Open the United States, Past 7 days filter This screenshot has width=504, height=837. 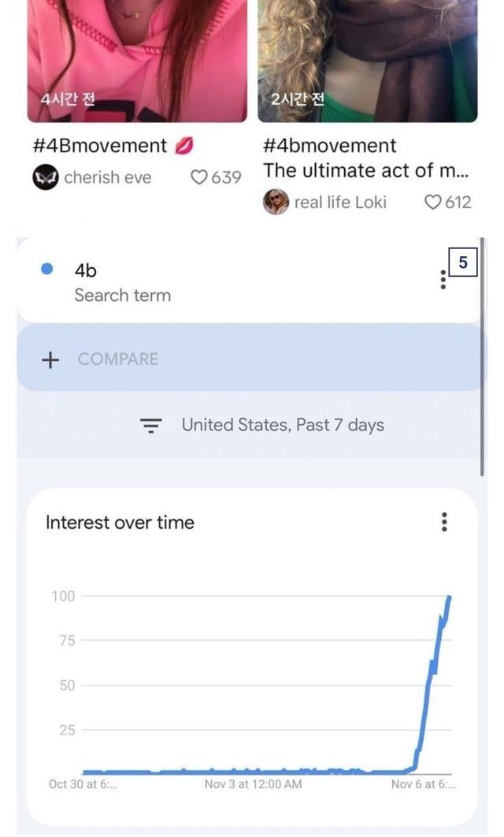282,425
